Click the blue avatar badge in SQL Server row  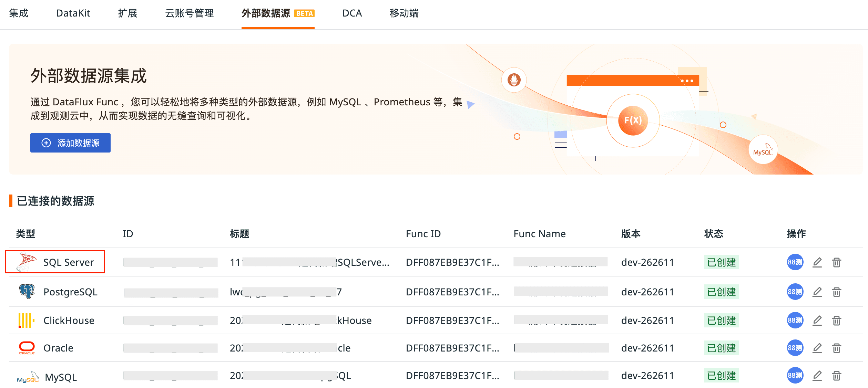pos(795,262)
